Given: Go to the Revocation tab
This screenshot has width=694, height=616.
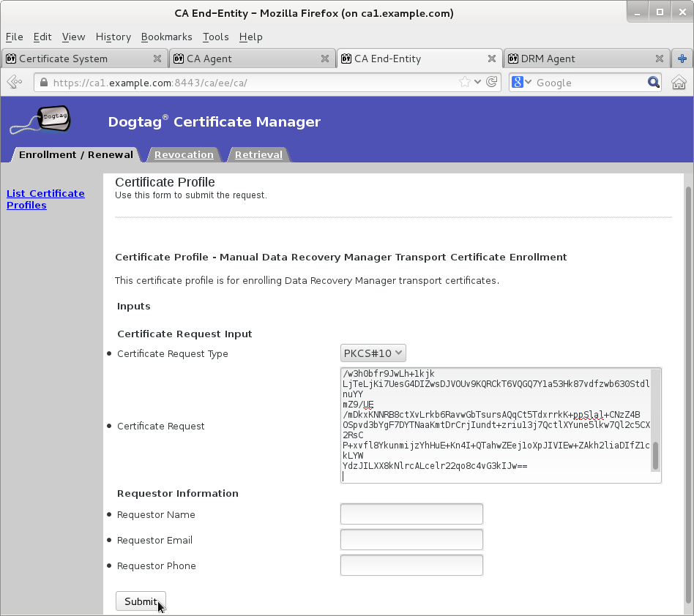Looking at the screenshot, I should tap(184, 155).
